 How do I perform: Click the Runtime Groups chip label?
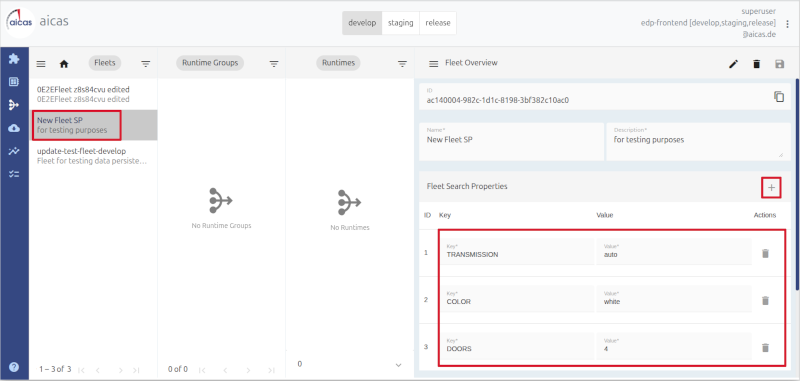coord(210,63)
